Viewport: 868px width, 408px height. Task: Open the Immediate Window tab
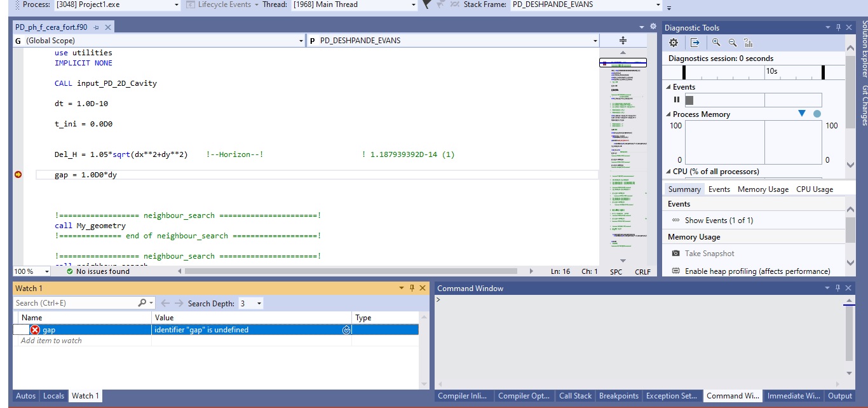pyautogui.click(x=794, y=395)
